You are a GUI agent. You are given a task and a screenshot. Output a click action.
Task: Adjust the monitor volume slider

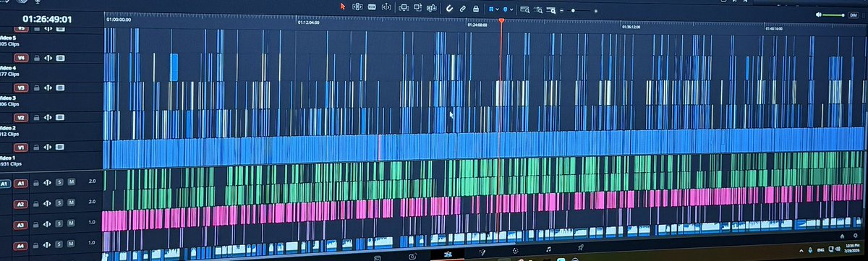tap(834, 15)
